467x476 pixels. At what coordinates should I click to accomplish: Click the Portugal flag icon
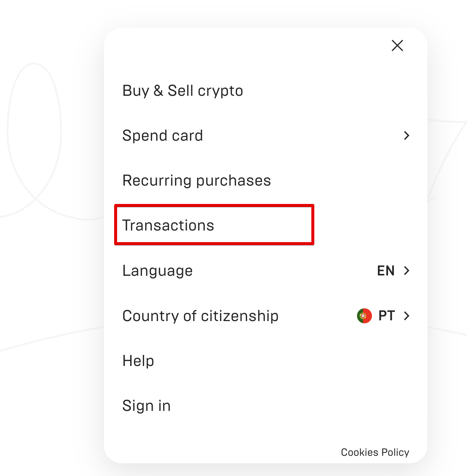[x=364, y=316]
